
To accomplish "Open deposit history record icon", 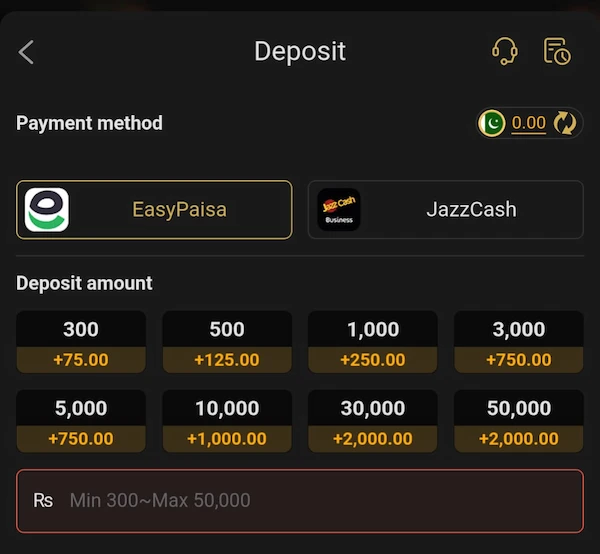I will [x=557, y=51].
